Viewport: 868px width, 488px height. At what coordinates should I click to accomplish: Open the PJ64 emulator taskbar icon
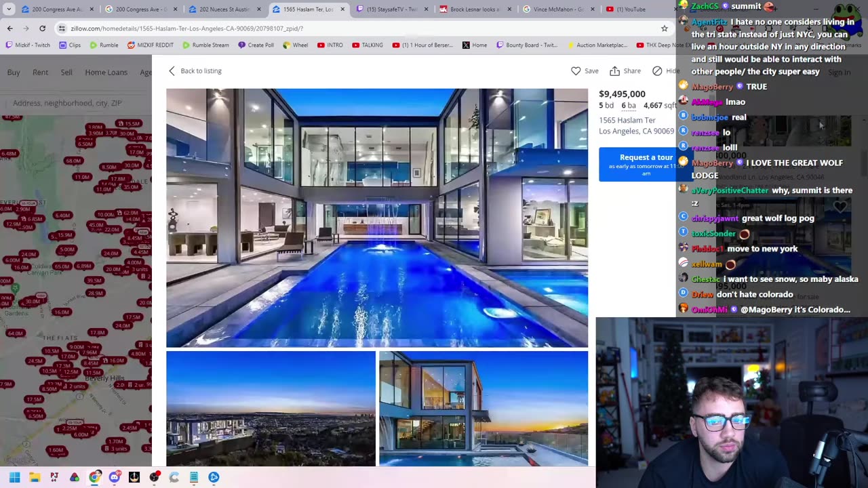point(54,477)
